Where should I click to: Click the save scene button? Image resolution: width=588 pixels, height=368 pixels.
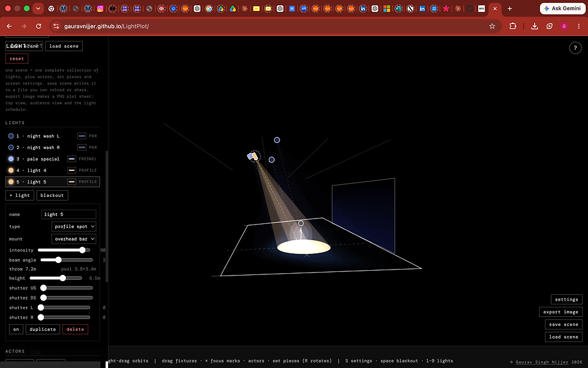tap(563, 325)
